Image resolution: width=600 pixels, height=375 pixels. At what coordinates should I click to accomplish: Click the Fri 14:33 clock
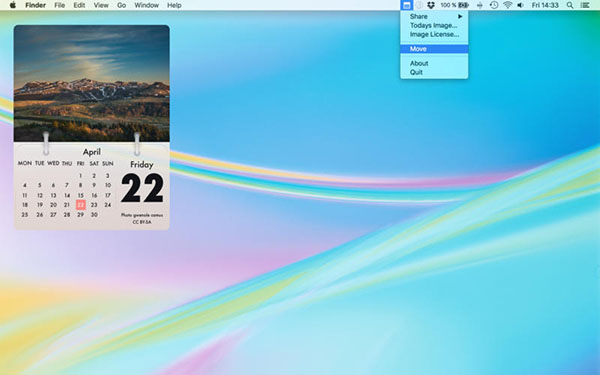[x=545, y=5]
